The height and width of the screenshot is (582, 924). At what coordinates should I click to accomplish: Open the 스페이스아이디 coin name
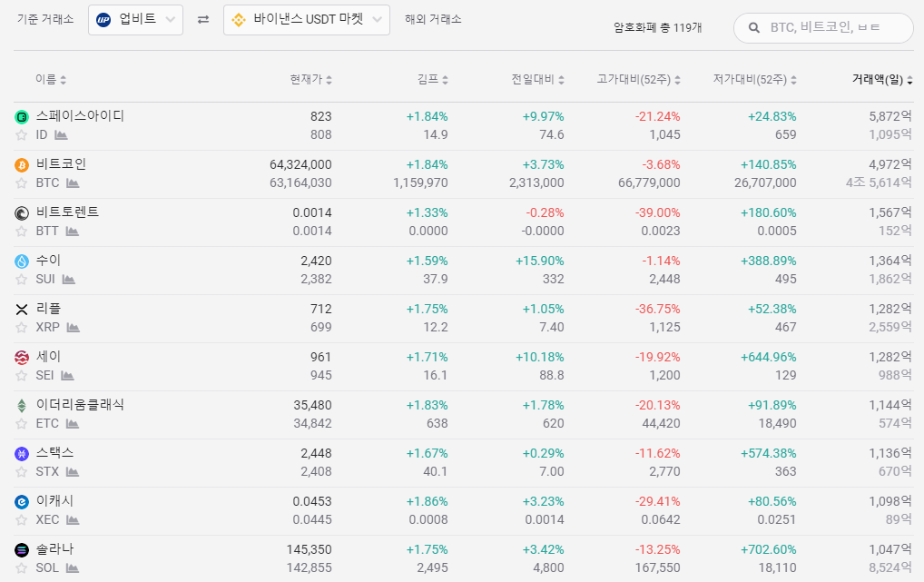(x=80, y=115)
